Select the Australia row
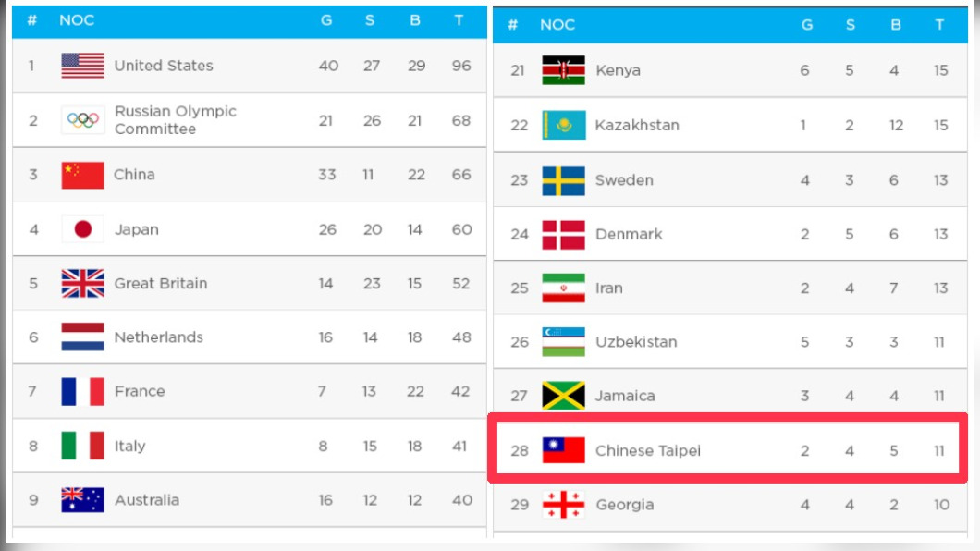Screen dimensions: 980x551 (x=250, y=500)
